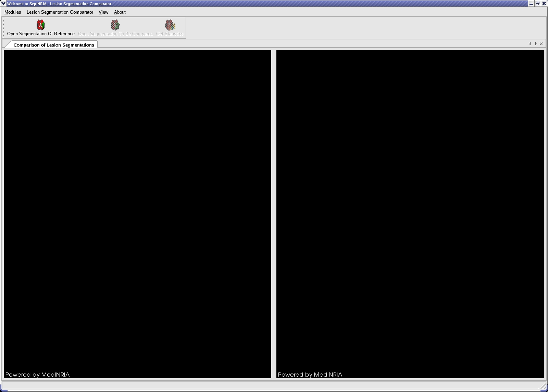The height and width of the screenshot is (392, 548).
Task: Minimize the SepINRIA window
Action: tap(531, 4)
